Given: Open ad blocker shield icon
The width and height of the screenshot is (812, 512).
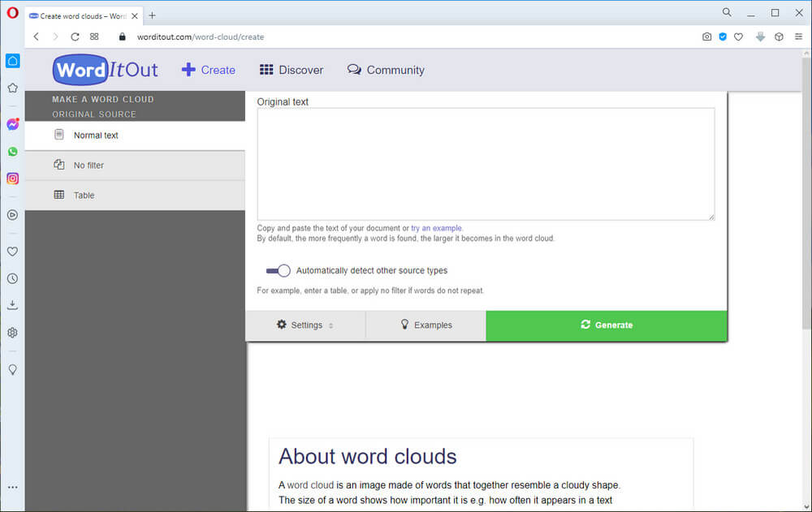Looking at the screenshot, I should [x=723, y=37].
